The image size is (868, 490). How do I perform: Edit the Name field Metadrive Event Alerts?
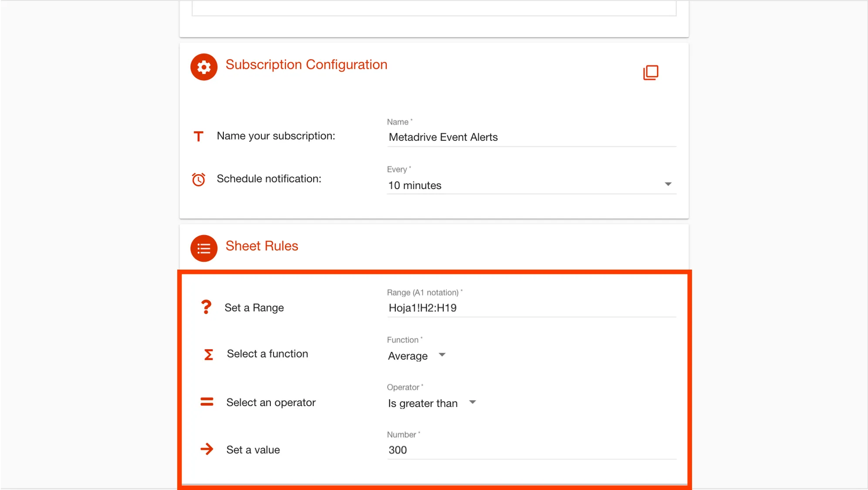531,137
